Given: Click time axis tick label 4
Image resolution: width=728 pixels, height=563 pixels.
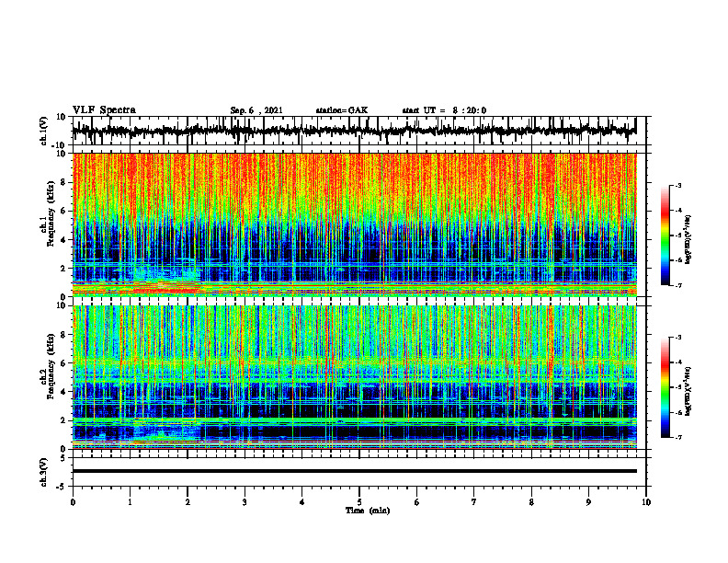Looking at the screenshot, I should [302, 502].
